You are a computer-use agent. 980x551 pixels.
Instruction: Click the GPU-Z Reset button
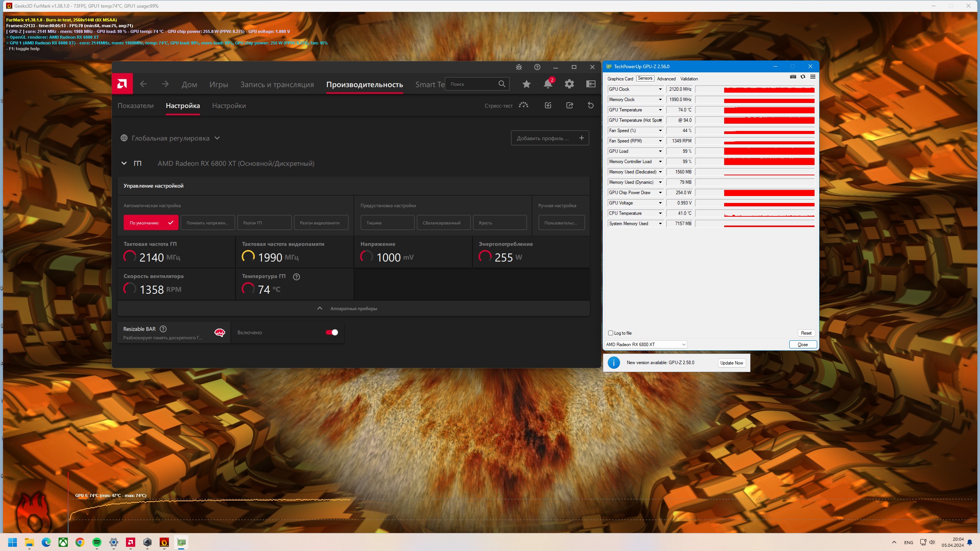coord(806,333)
